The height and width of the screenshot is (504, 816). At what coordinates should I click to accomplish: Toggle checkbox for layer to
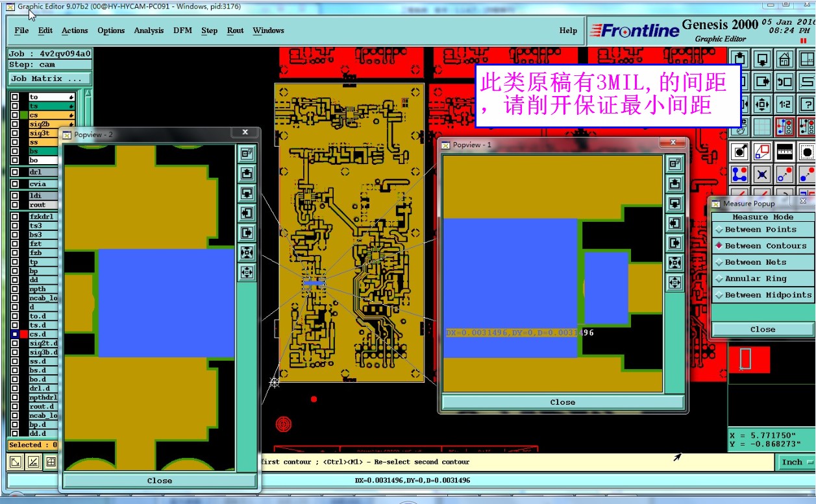(x=14, y=97)
